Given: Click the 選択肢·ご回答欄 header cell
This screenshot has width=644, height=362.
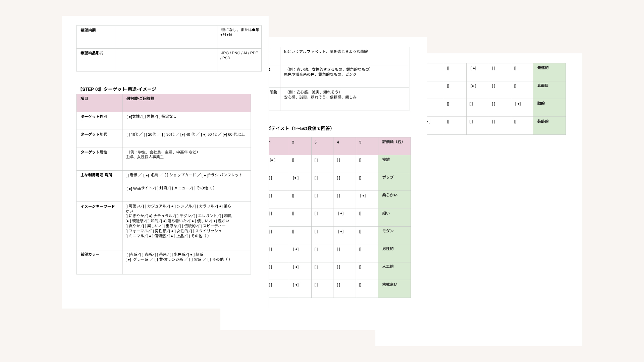Looking at the screenshot, I should click(x=186, y=103).
